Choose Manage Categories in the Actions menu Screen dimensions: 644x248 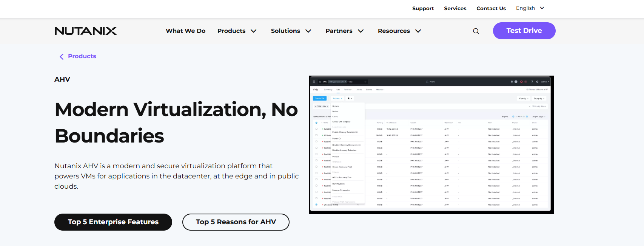(x=341, y=190)
